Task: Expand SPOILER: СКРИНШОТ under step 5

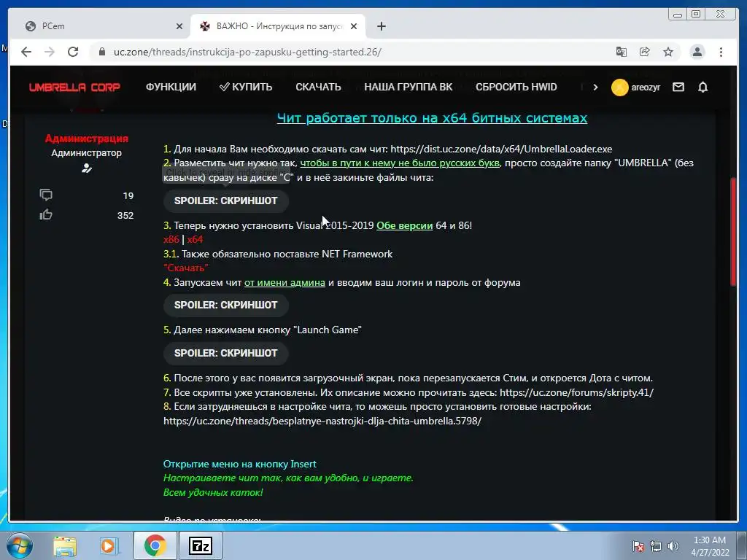Action: click(226, 354)
